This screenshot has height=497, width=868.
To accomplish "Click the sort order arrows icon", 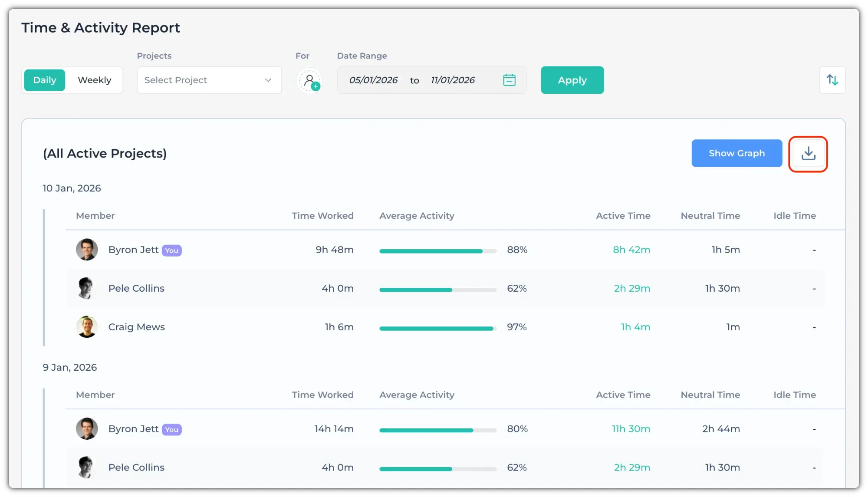I will 832,80.
